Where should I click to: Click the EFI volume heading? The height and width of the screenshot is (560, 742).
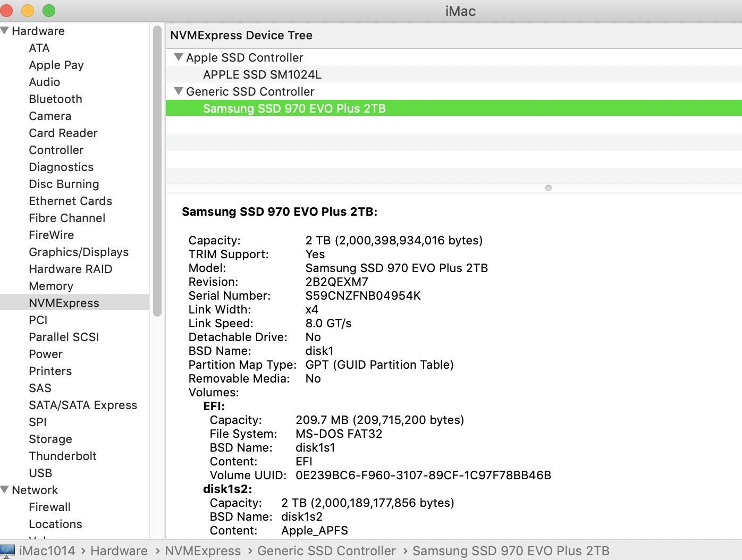(x=214, y=406)
